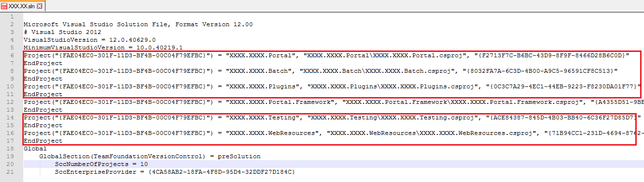Viewport: 644px width, 182px height.
Task: Click the "XXXX.XXXX.Testing" project name on line 14
Action: pyautogui.click(x=263, y=117)
